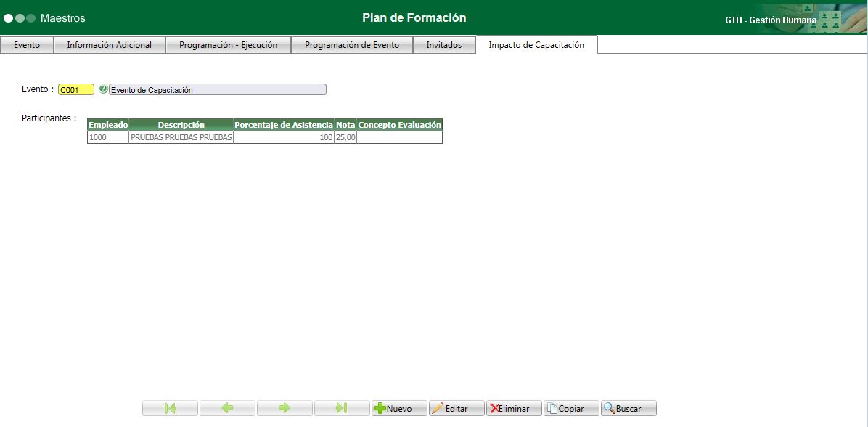Select employee cell 1000
Image resolution: width=868 pixels, height=427 pixels.
point(108,137)
